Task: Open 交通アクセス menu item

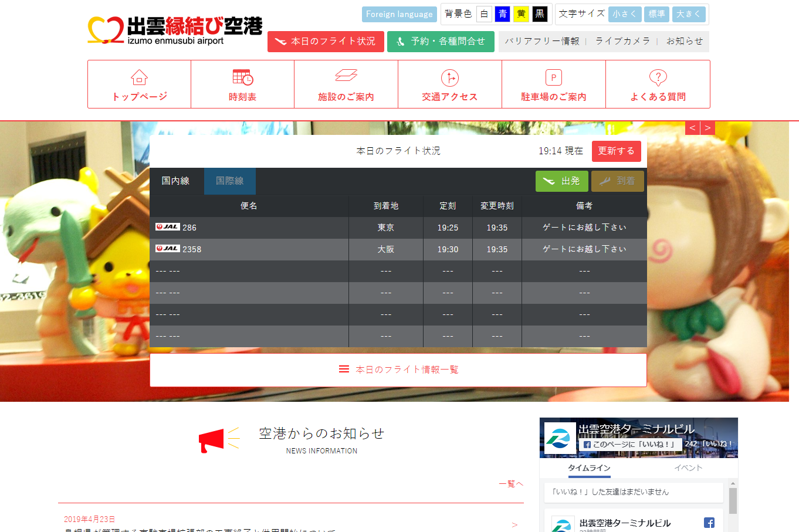Action: [450, 84]
